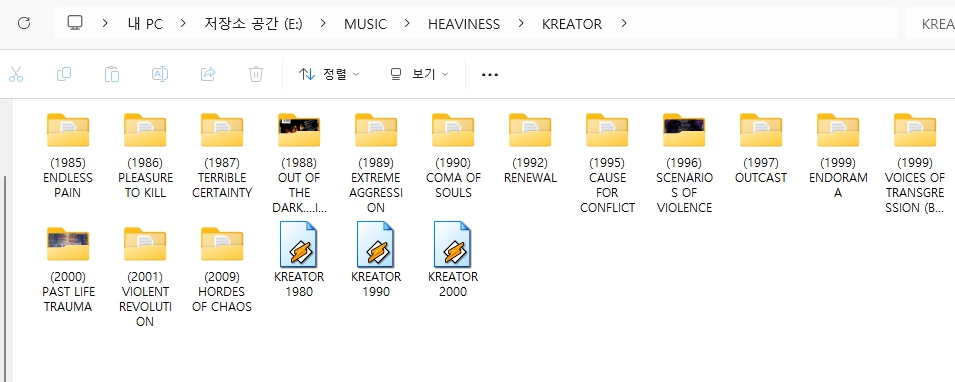The image size is (955, 382).
Task: Select the KREATOR 1990 playlist file icon
Action: pos(376,244)
